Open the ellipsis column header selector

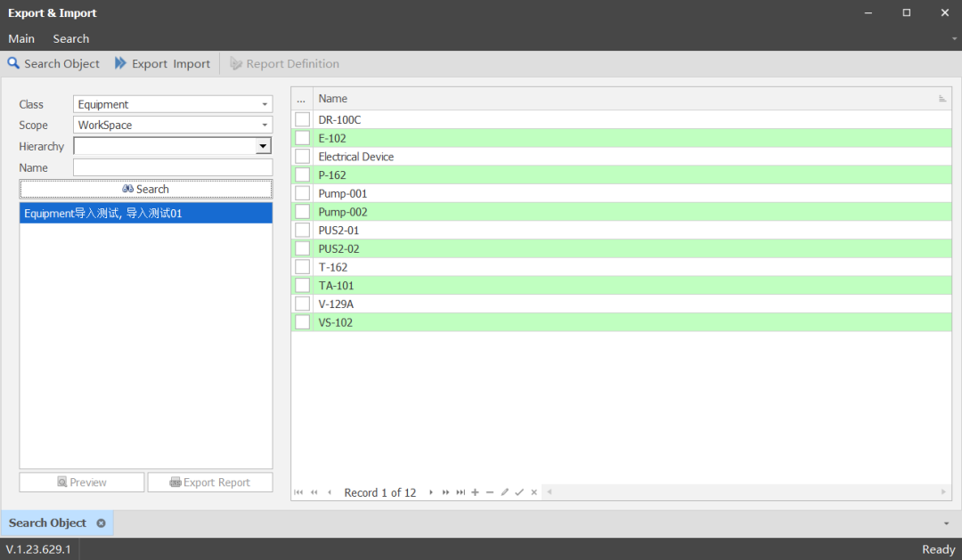[301, 99]
